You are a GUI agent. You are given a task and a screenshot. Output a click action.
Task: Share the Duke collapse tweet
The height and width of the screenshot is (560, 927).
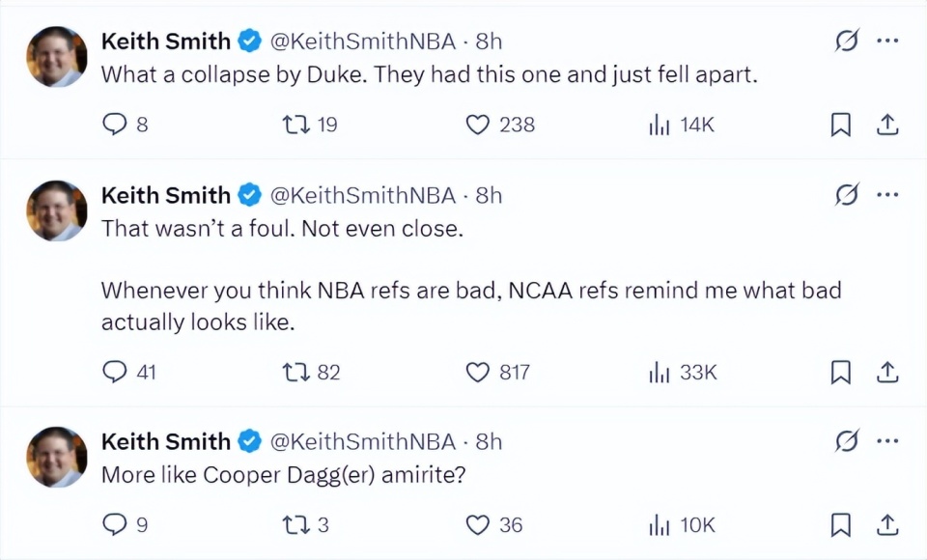tap(887, 125)
